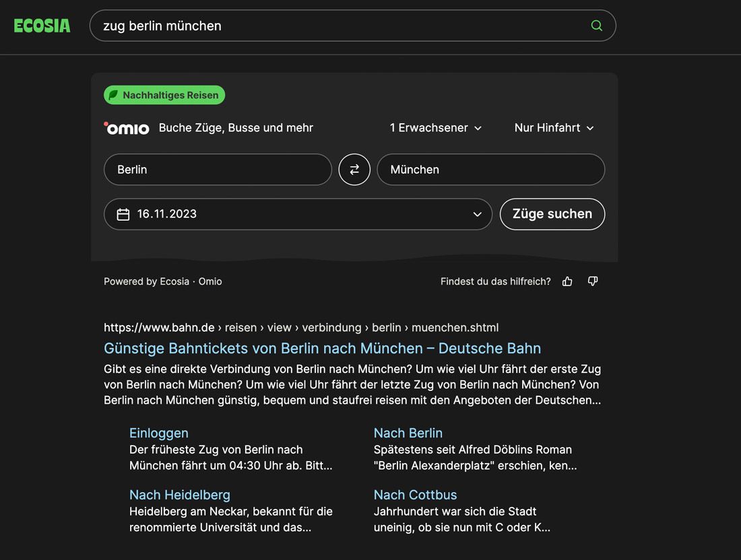Open the Günstige Bahntickets Deutsche Bahn result
Viewport: 741px width, 560px height.
tap(322, 348)
